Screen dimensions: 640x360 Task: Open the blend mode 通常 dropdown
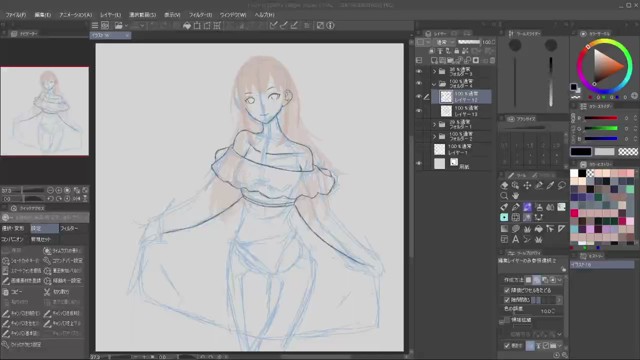pos(445,42)
